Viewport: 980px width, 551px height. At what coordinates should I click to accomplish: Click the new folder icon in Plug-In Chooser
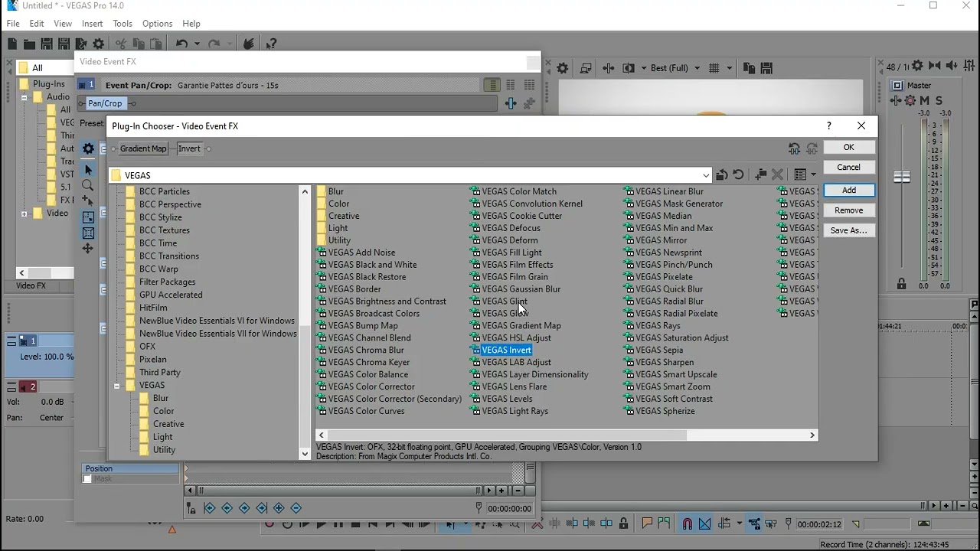click(x=761, y=175)
